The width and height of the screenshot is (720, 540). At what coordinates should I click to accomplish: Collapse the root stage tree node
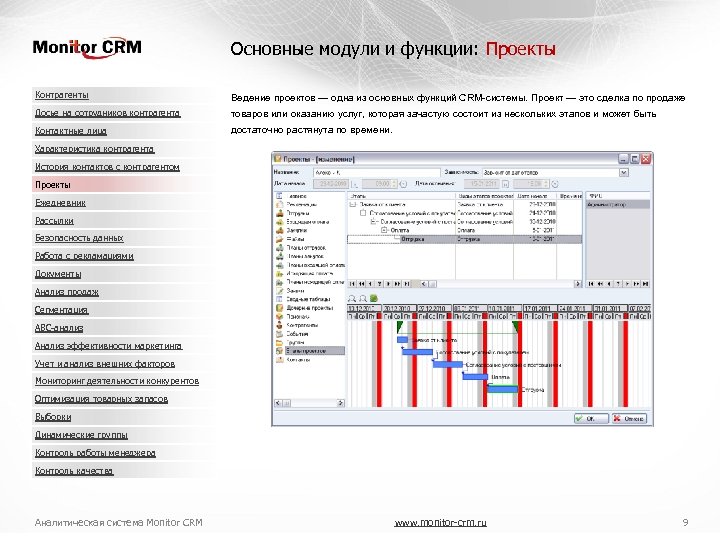click(353, 205)
